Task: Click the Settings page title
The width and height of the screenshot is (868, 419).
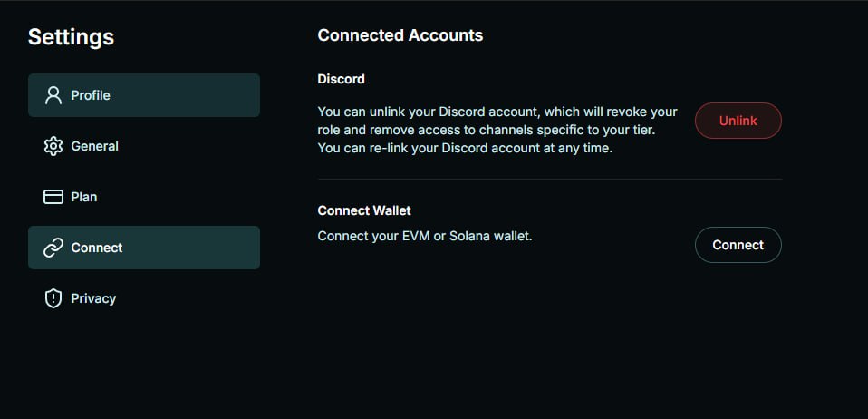Action: pos(71,37)
